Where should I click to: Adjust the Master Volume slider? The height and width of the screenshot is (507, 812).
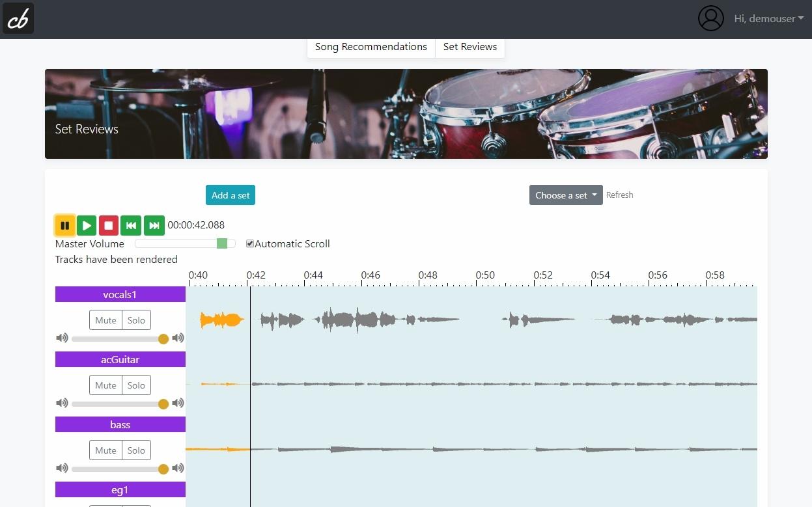185,243
